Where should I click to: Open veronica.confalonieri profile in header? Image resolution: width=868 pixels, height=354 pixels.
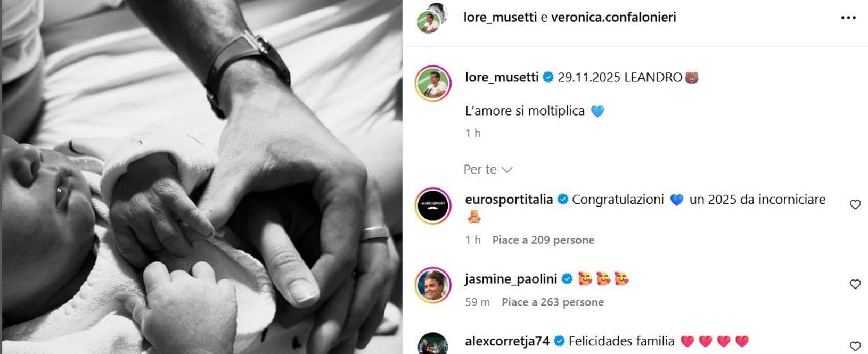click(613, 17)
